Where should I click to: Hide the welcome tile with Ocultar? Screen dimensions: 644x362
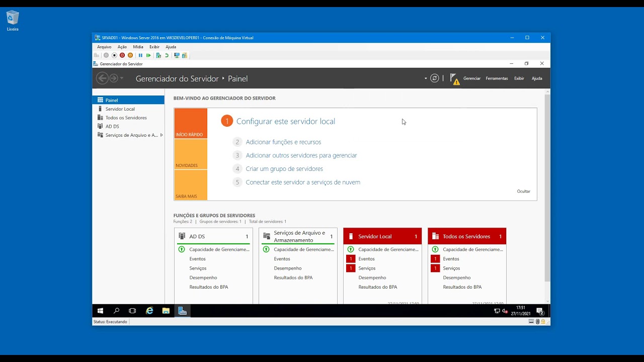click(x=524, y=192)
